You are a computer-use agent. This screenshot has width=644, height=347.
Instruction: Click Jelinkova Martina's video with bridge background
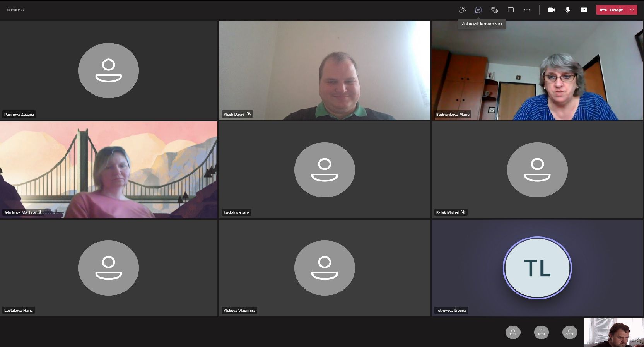(109, 170)
